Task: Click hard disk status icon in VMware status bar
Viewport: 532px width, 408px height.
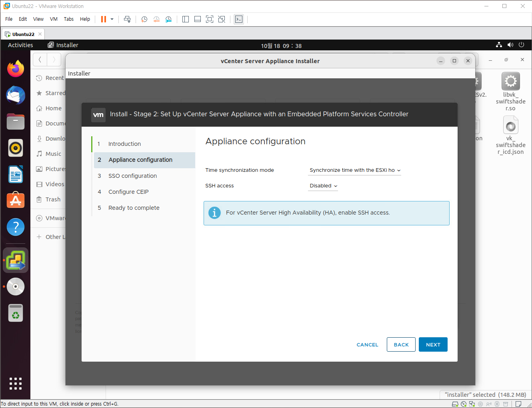Action: pos(455,404)
